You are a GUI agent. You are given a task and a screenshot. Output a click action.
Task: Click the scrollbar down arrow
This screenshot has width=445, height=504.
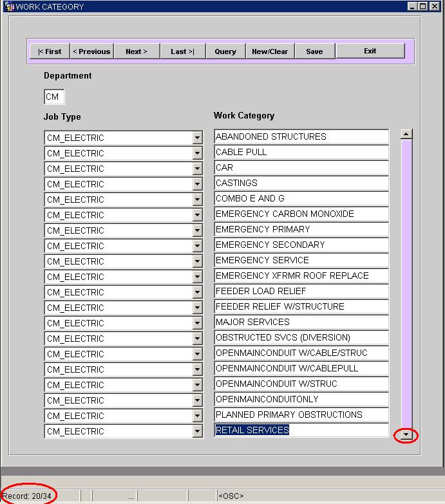point(406,434)
